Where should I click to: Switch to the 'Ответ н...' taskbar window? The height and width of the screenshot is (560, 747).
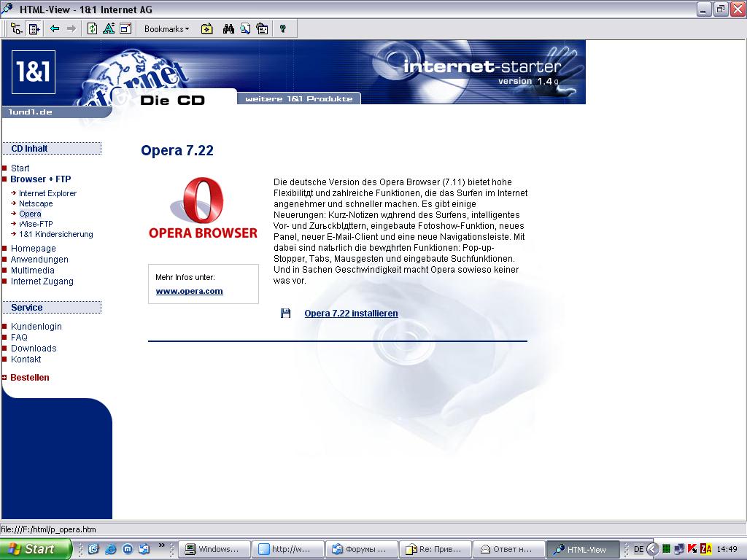508,550
